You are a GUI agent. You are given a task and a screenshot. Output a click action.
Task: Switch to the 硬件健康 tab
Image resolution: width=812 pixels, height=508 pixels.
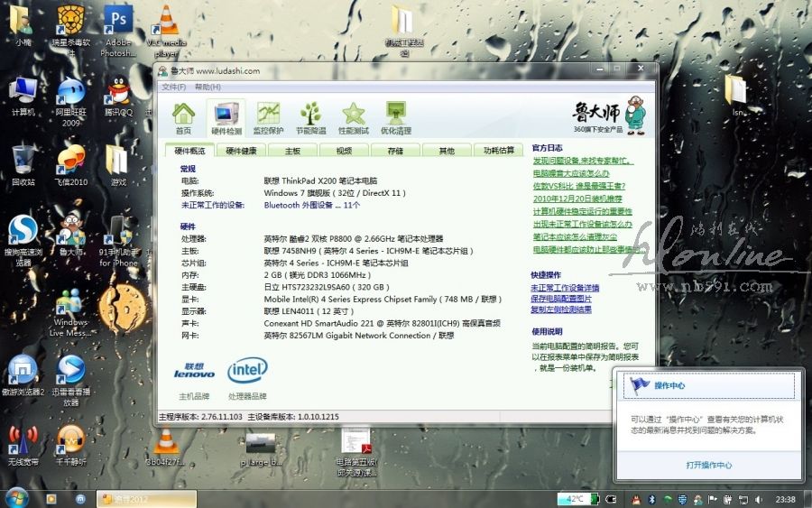(241, 151)
